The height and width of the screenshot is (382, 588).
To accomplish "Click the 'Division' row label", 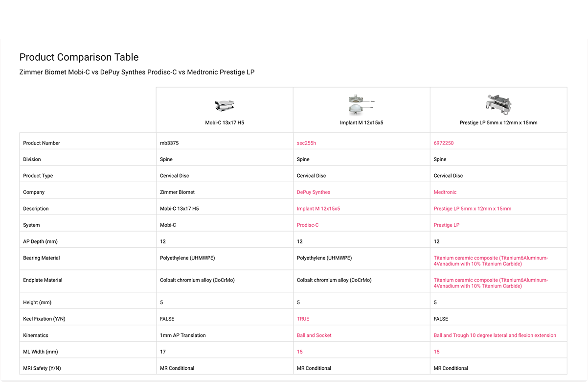I will pos(32,159).
